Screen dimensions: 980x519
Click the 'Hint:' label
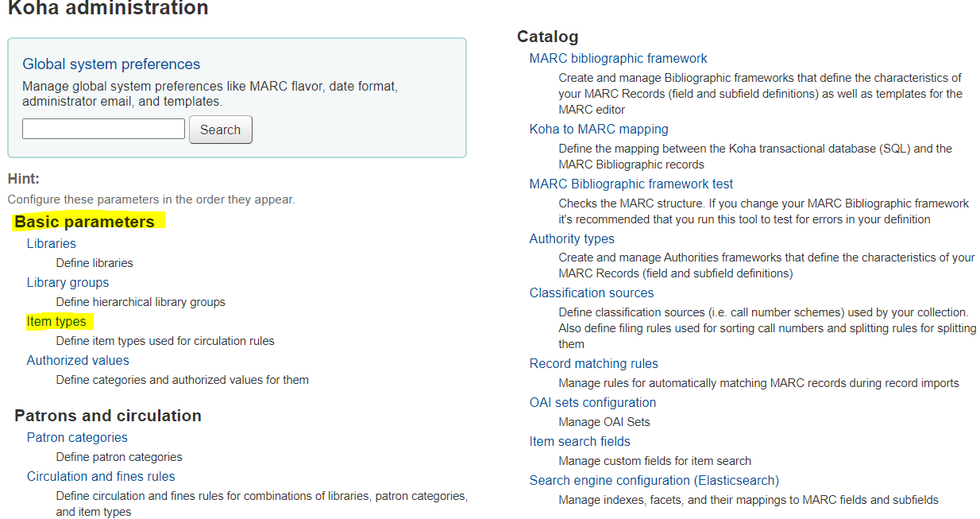[x=24, y=179]
